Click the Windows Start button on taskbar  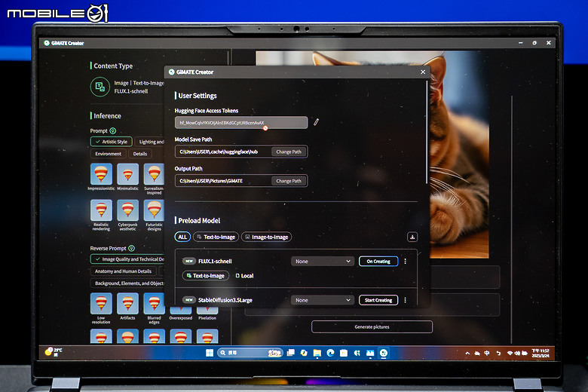(210, 353)
